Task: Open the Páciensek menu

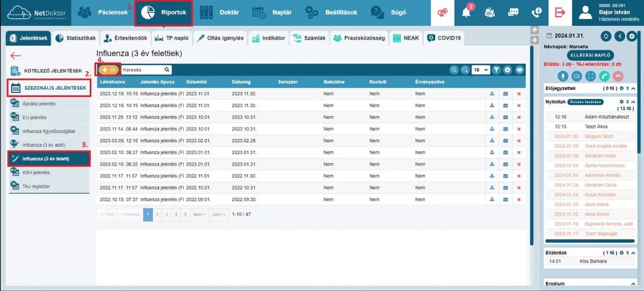Action: pyautogui.click(x=103, y=12)
